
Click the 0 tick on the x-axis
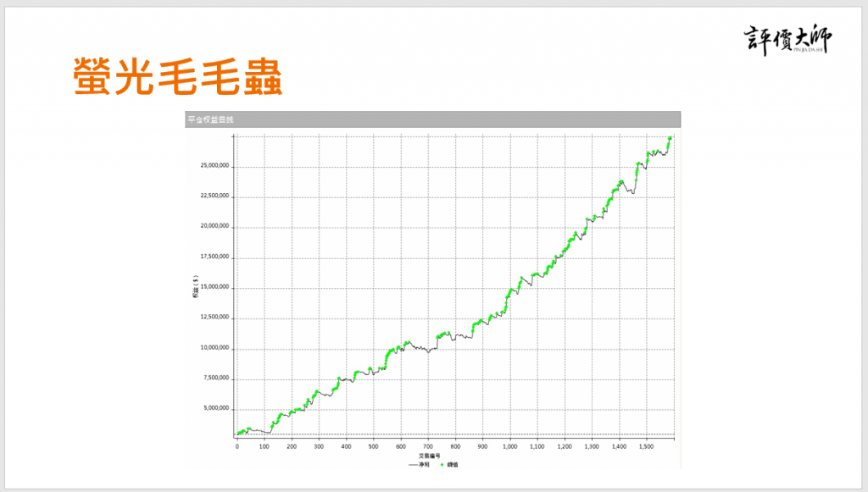click(237, 446)
